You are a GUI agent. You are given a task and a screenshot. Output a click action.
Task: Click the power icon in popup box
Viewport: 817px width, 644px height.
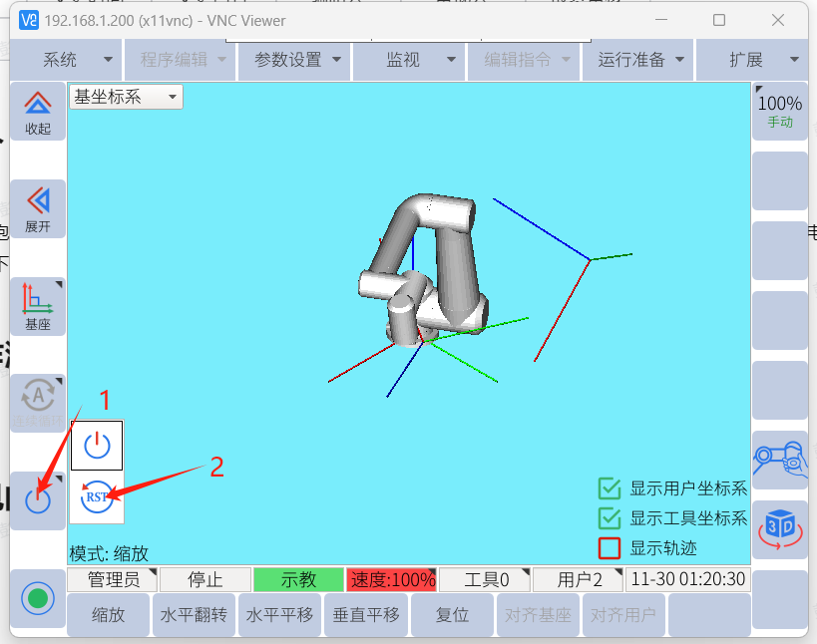97,445
